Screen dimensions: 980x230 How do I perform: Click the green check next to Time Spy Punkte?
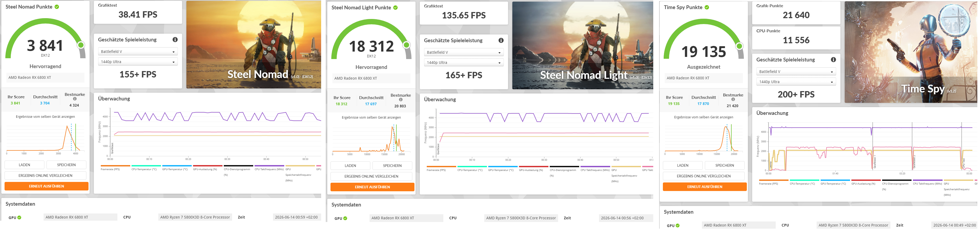click(x=707, y=7)
